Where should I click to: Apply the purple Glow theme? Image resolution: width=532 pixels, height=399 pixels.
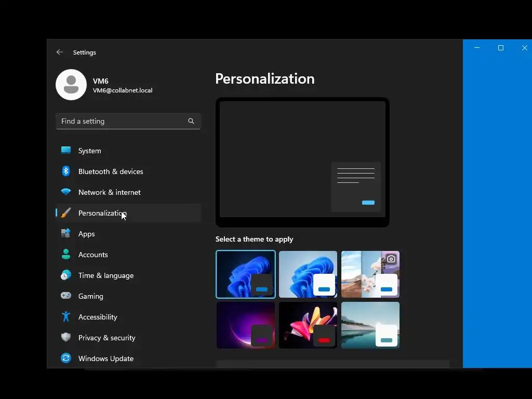[x=246, y=325]
